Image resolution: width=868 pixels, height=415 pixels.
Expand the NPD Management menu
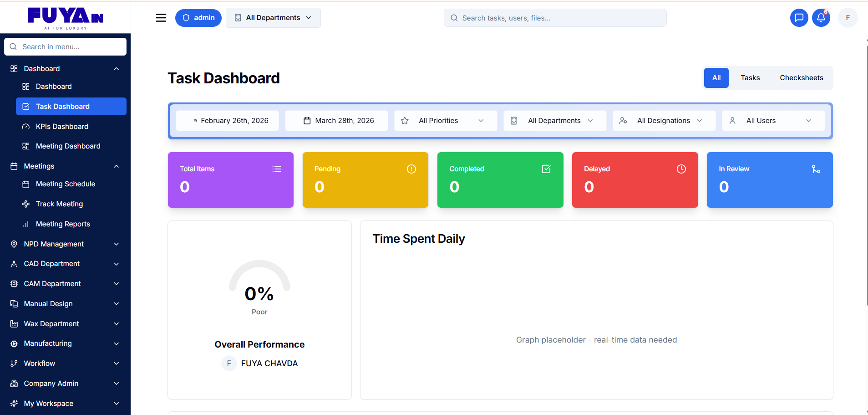[117, 244]
